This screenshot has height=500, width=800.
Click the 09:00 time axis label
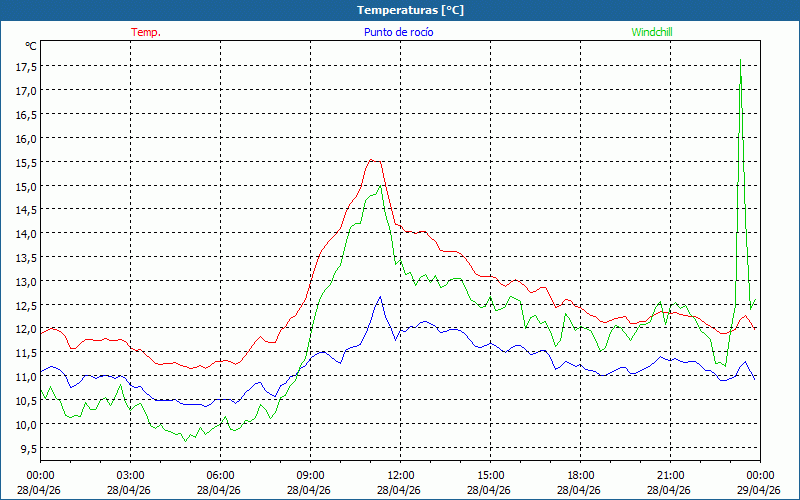(310, 475)
